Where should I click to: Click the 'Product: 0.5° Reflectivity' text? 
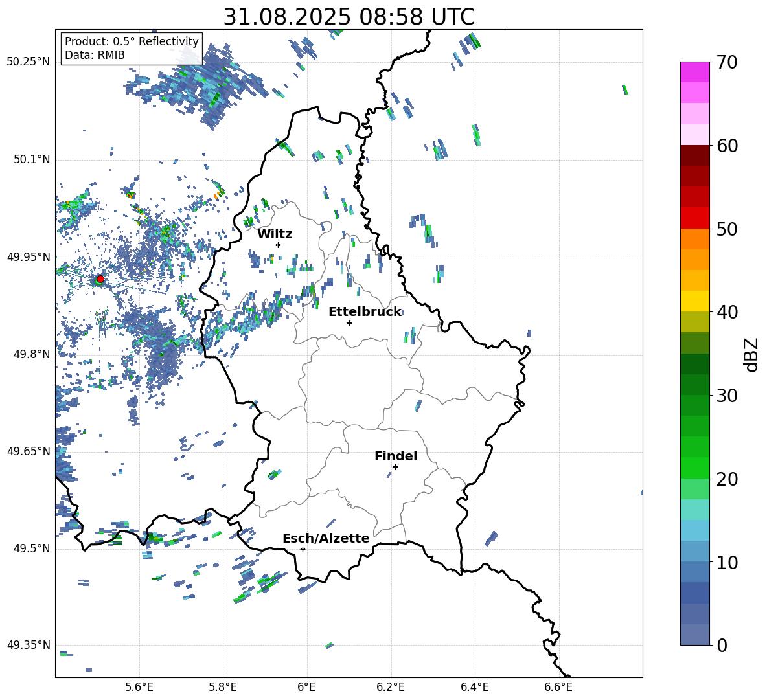click(132, 41)
